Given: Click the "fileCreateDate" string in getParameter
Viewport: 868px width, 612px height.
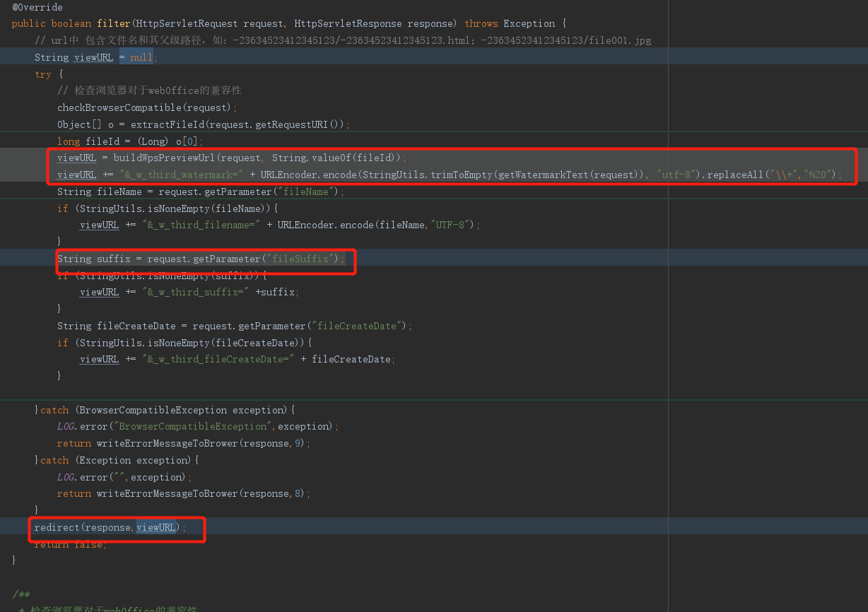Looking at the screenshot, I should tap(357, 326).
